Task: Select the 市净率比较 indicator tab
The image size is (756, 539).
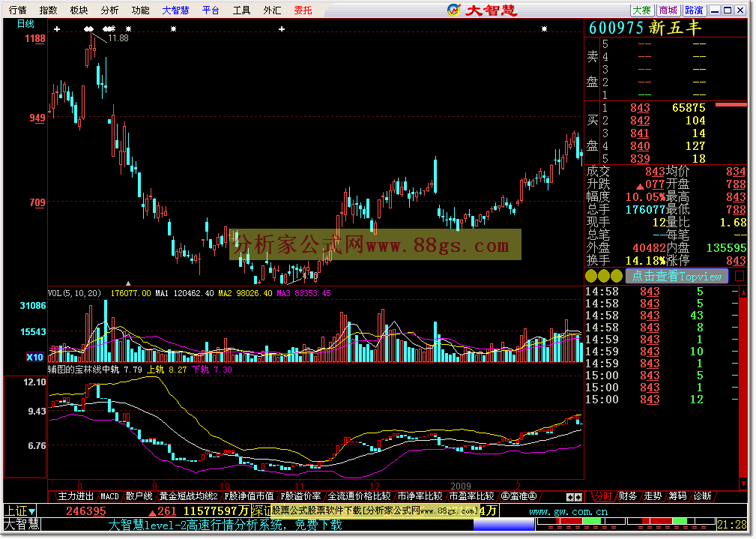Action: 420,496
